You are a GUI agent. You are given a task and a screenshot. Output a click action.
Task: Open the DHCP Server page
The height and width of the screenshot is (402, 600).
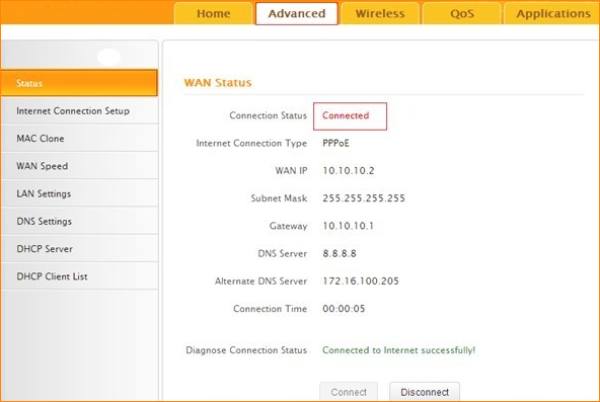pyautogui.click(x=79, y=248)
